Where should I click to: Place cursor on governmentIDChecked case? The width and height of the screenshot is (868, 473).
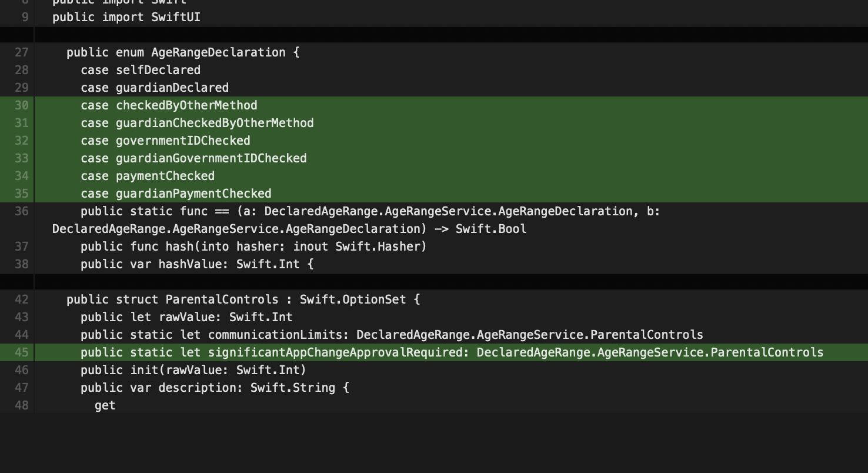point(182,141)
